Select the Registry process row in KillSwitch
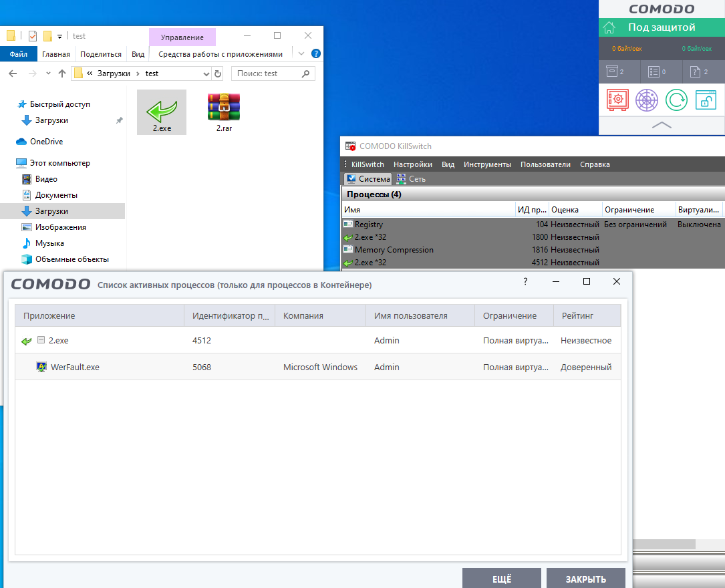The width and height of the screenshot is (725, 588). click(533, 225)
